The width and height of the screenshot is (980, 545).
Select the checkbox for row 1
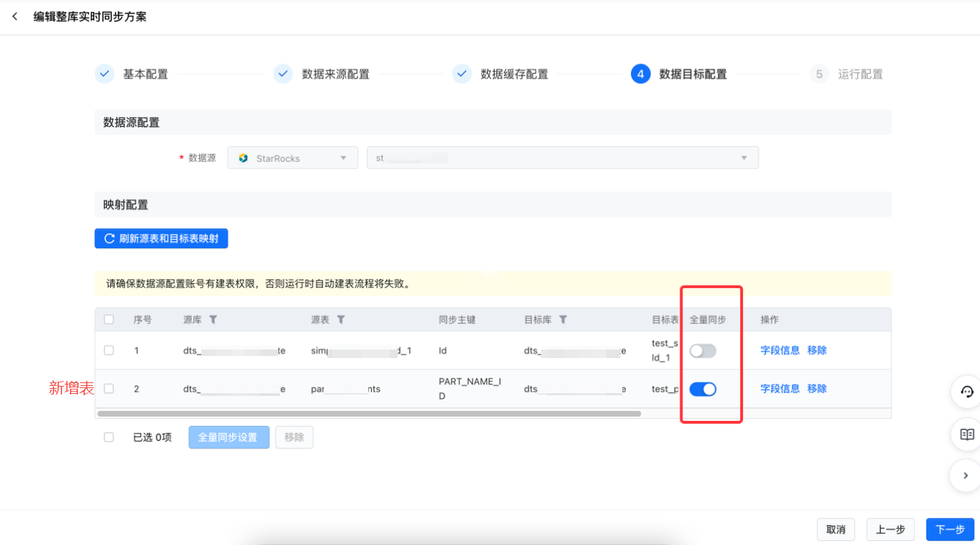click(x=108, y=350)
